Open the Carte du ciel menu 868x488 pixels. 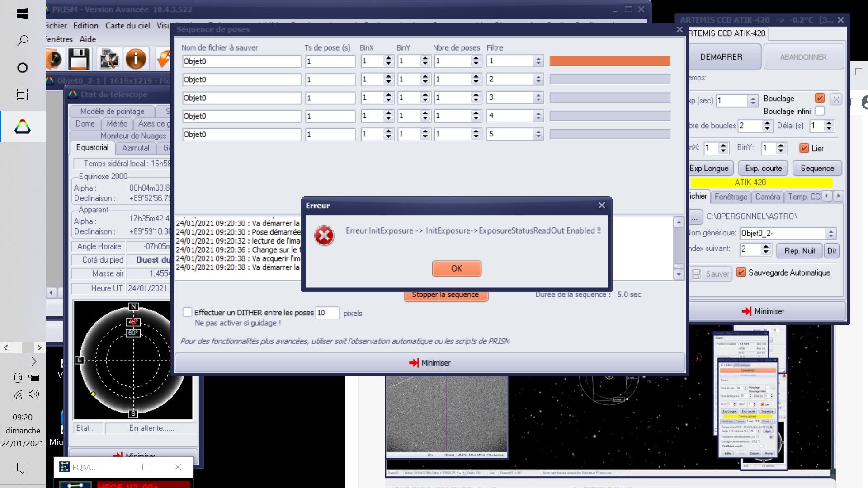[127, 26]
